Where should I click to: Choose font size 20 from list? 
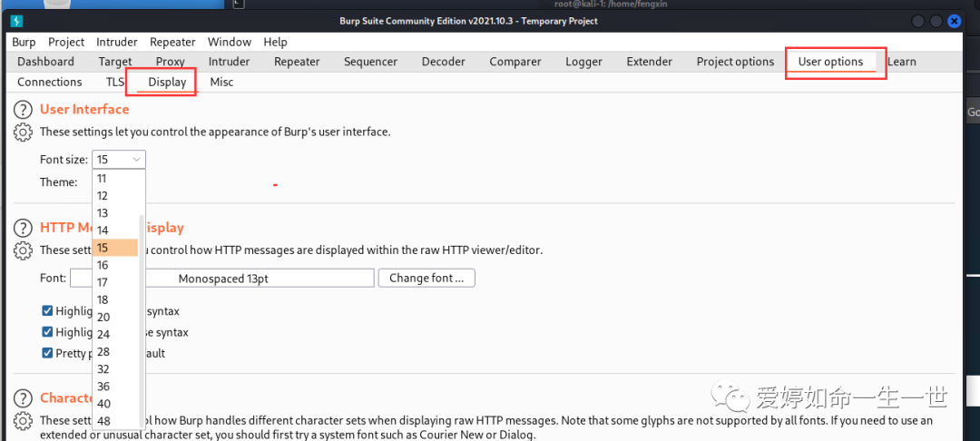[x=115, y=318]
